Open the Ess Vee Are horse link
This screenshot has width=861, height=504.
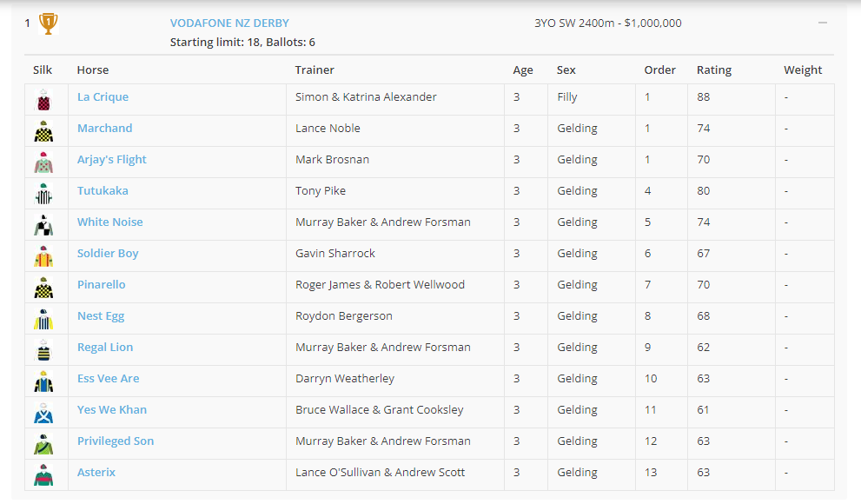[x=109, y=378]
